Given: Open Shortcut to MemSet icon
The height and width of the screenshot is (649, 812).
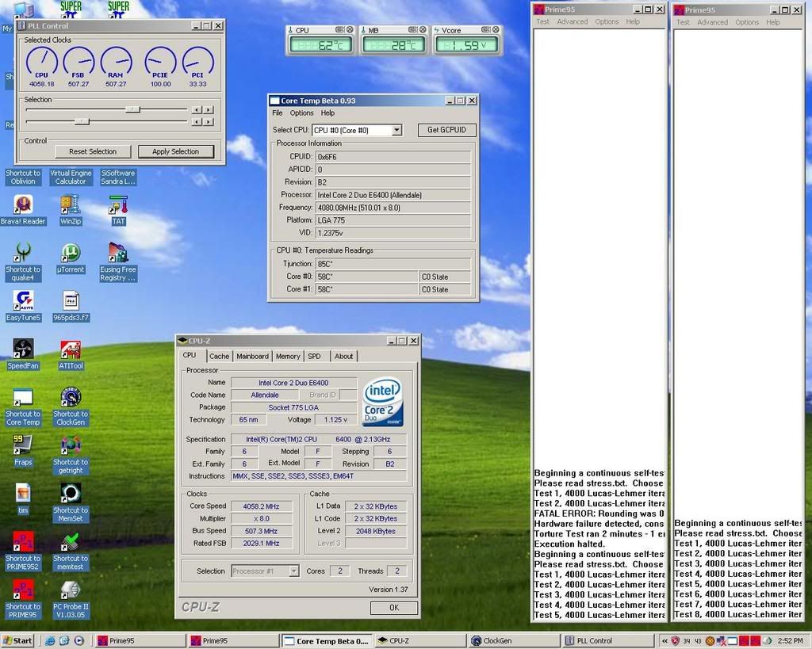Looking at the screenshot, I should [x=71, y=494].
